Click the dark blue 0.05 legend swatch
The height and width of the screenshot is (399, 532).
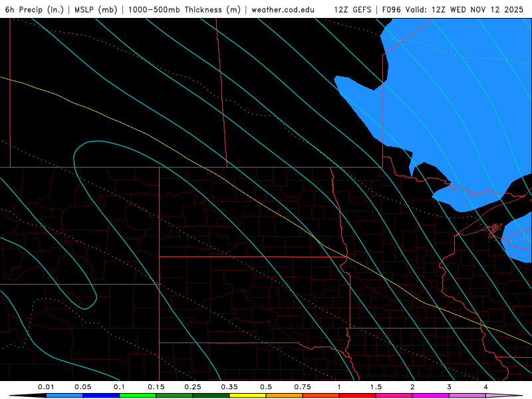pyautogui.click(x=101, y=396)
